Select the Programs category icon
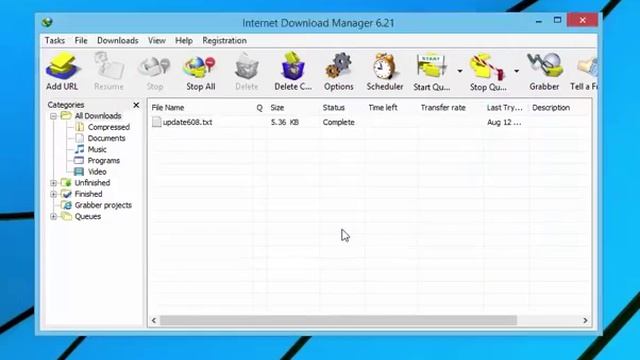640x360 pixels. (x=79, y=160)
